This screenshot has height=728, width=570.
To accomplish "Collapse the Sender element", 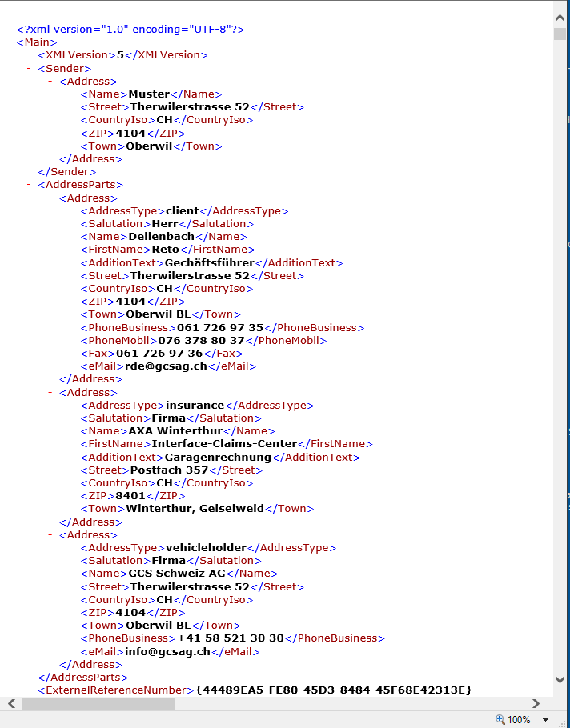I will [30, 68].
